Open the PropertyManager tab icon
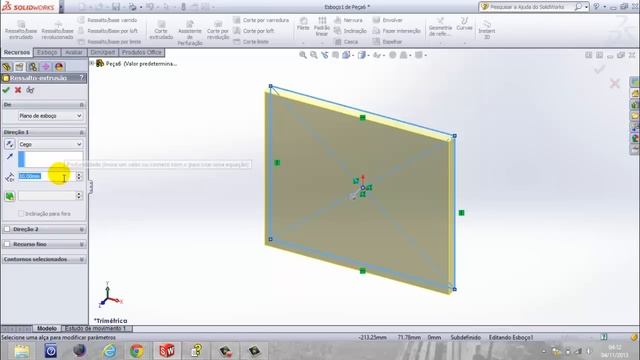The image size is (640, 360). [19, 67]
